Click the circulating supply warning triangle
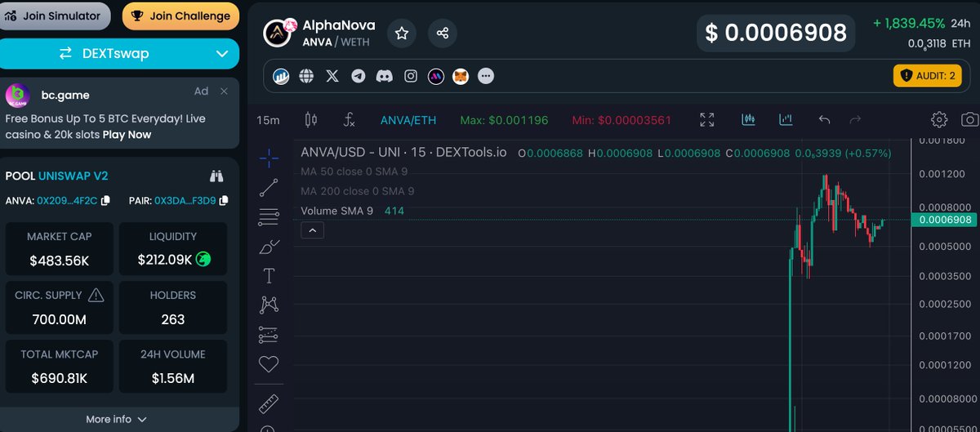980x432 pixels. click(96, 295)
